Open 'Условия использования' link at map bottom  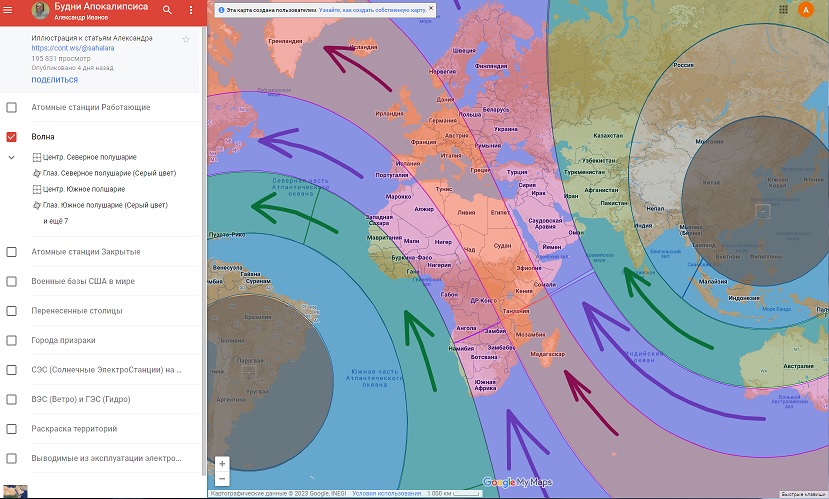point(387,493)
